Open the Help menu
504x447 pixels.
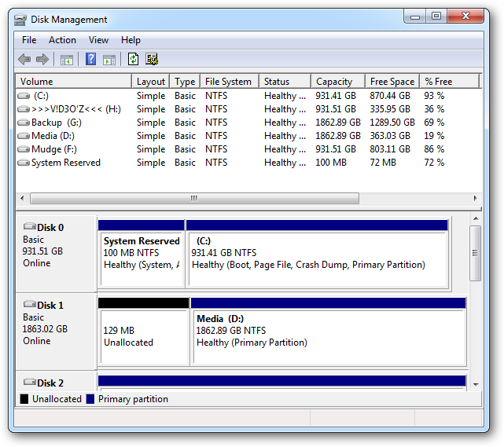point(131,40)
